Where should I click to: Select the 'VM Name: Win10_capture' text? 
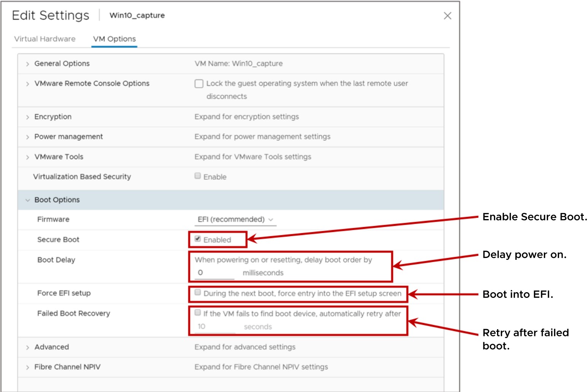pos(239,64)
